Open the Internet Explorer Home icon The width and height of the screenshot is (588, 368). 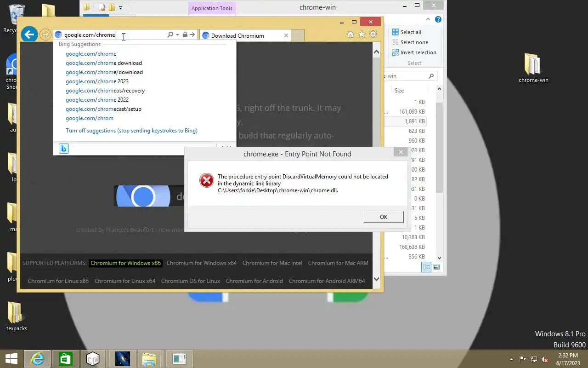[x=350, y=34]
